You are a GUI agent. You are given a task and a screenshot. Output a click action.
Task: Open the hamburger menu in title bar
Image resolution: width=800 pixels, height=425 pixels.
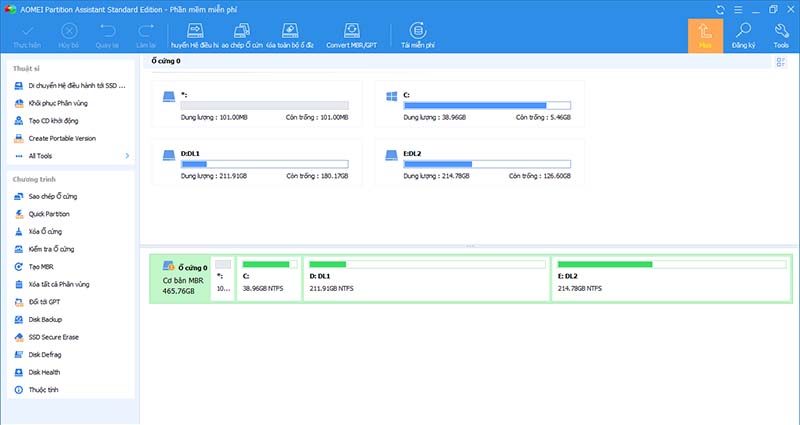tap(738, 9)
